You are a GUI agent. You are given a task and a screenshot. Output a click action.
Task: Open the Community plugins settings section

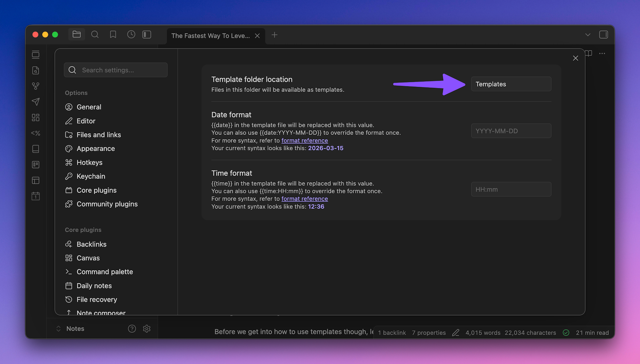click(107, 204)
